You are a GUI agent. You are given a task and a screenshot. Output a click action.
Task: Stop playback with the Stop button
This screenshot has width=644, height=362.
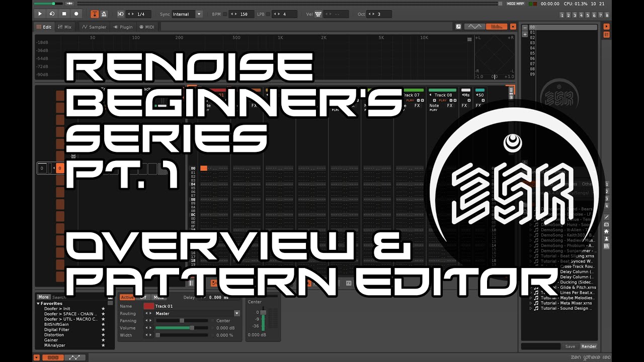[x=64, y=14]
